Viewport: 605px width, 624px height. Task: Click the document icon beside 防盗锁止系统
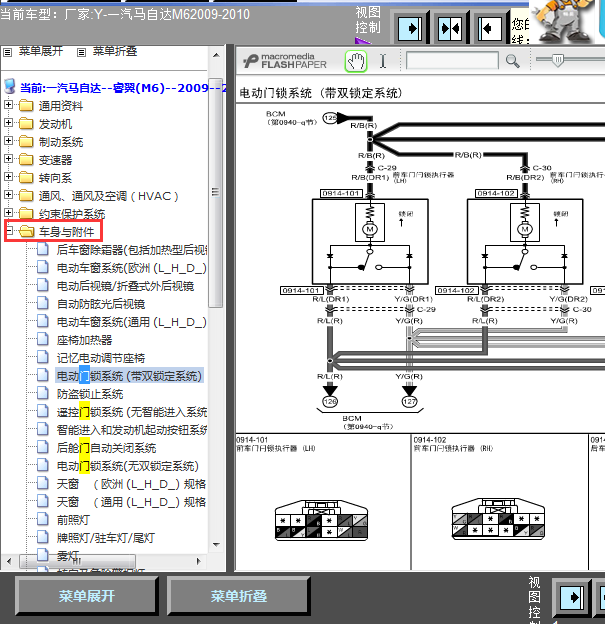(x=43, y=393)
